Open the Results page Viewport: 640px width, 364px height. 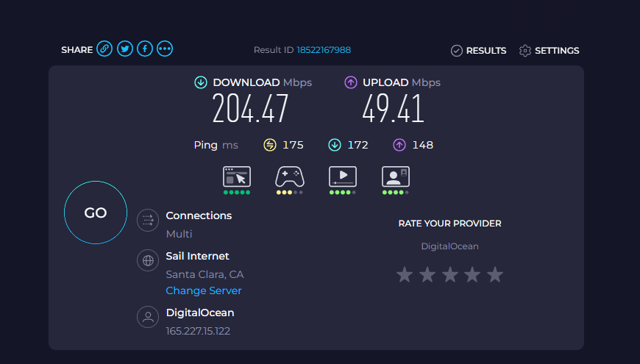[x=478, y=51]
